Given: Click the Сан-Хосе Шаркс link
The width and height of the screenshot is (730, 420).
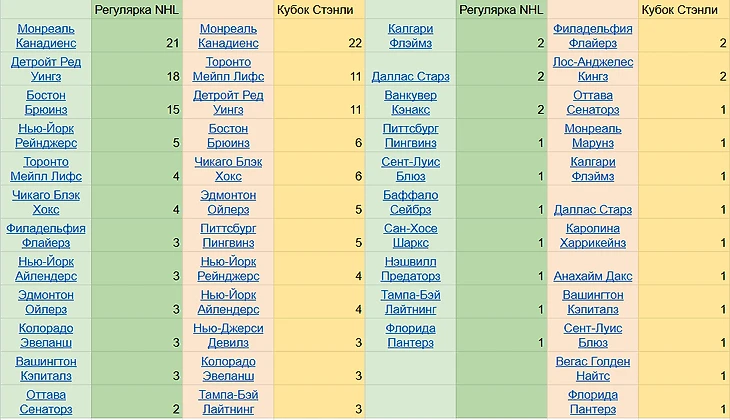Looking at the screenshot, I should click(411, 236).
